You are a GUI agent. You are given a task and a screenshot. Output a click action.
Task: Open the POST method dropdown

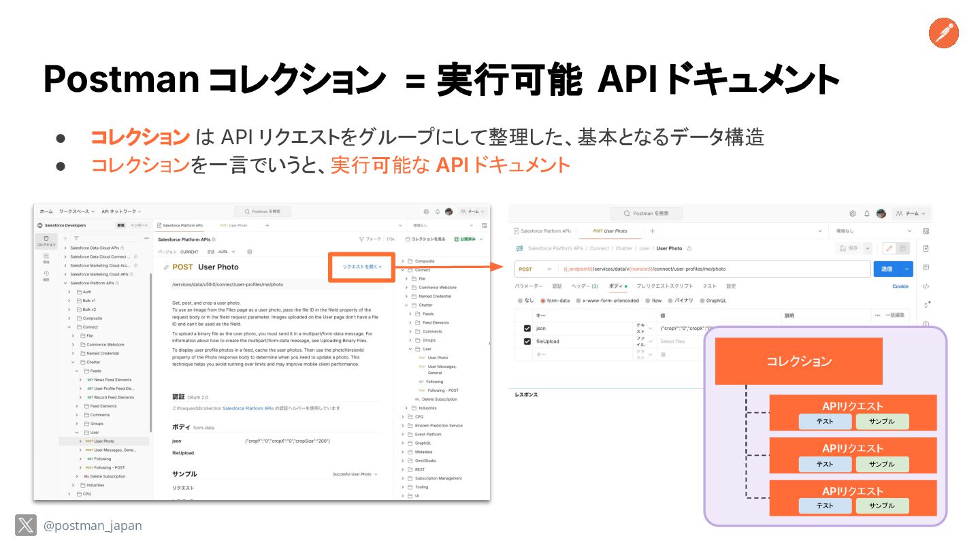pyautogui.click(x=535, y=269)
